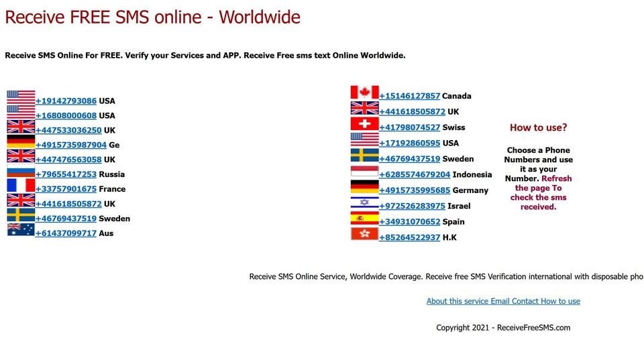
Task: Click the Russian flag beside +79655417253
Action: (21, 171)
